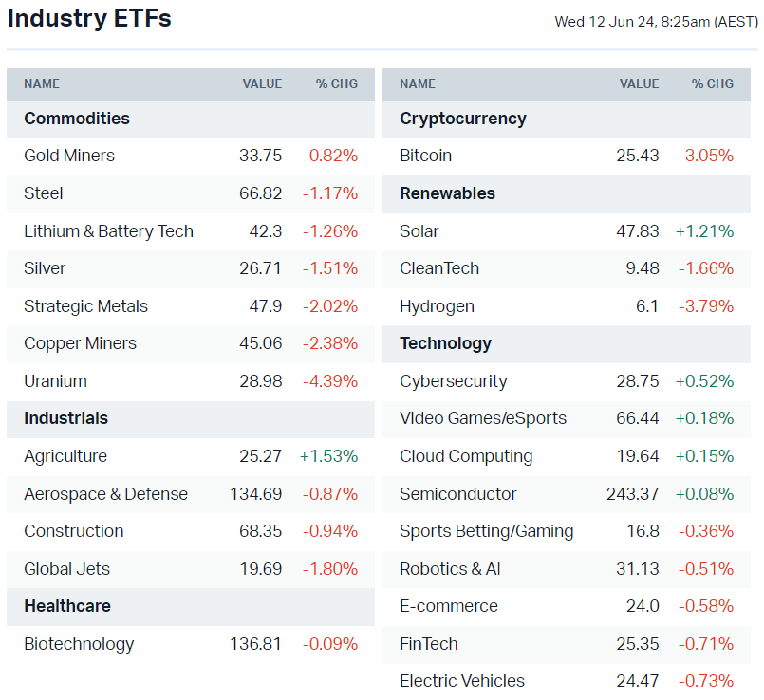Select the Solar ETF entry
The width and height of the screenshot is (764, 700).
coord(419,231)
